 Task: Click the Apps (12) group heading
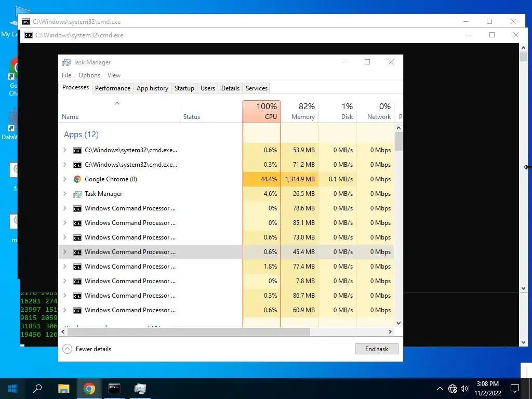pyautogui.click(x=81, y=135)
